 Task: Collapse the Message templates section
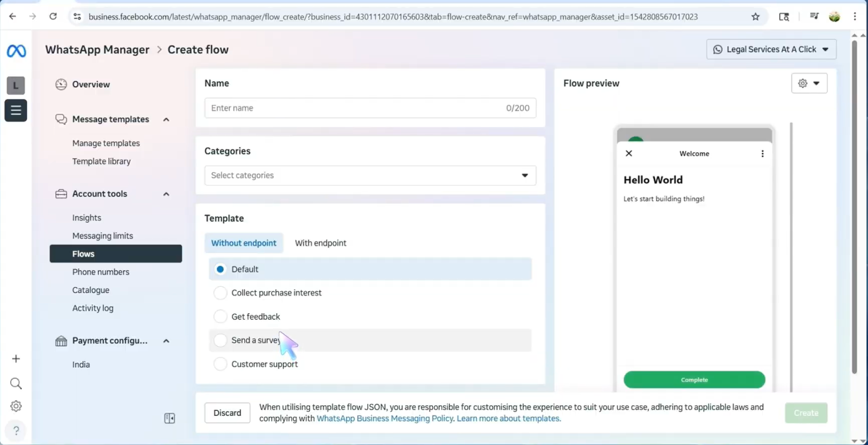(x=166, y=119)
